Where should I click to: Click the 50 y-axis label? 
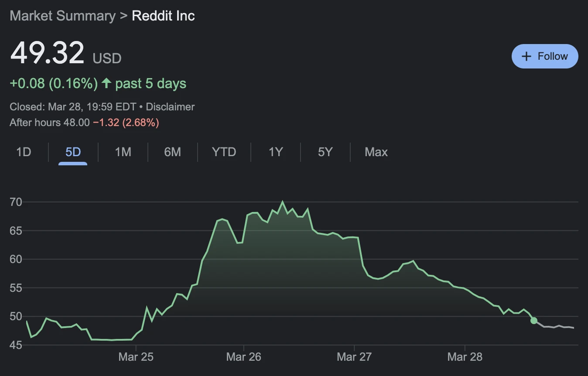pos(16,316)
